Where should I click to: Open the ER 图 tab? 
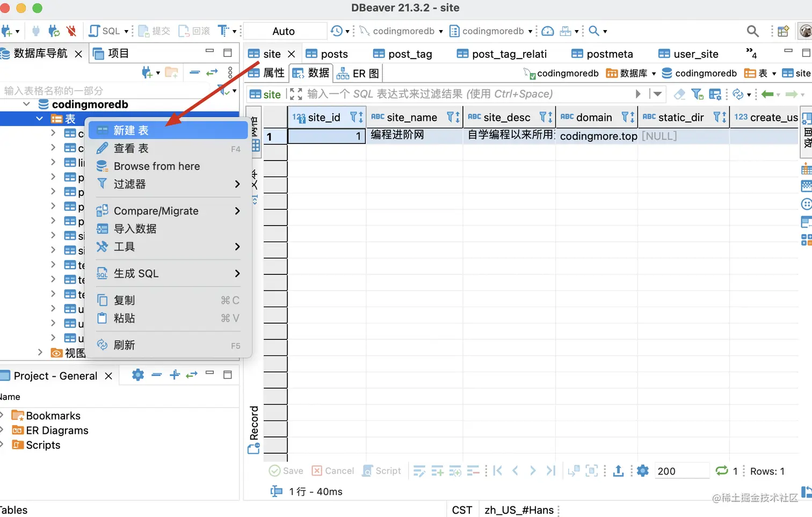click(358, 74)
